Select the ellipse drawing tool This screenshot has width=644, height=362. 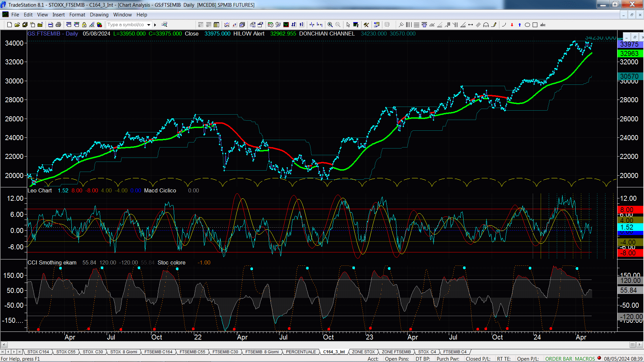click(527, 25)
